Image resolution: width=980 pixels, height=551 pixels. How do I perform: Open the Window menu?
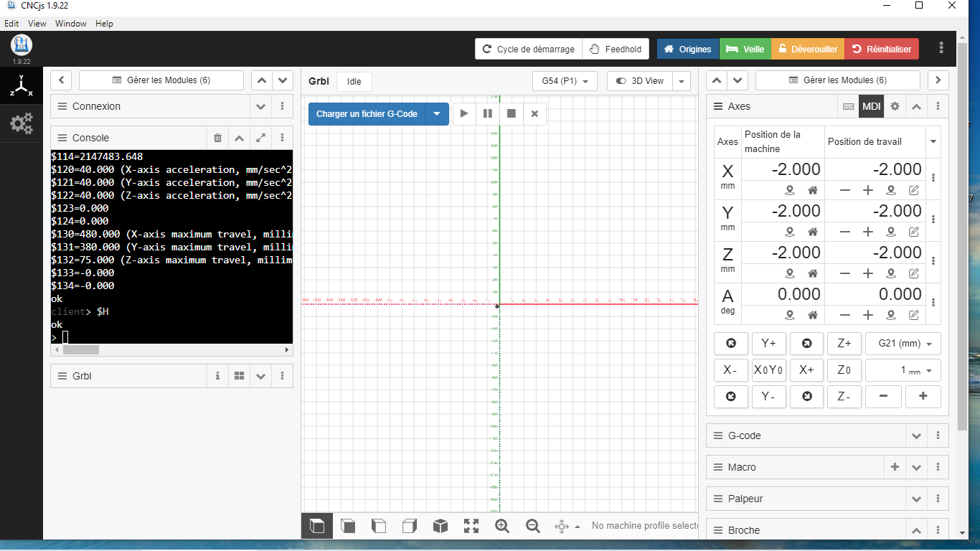[x=70, y=24]
